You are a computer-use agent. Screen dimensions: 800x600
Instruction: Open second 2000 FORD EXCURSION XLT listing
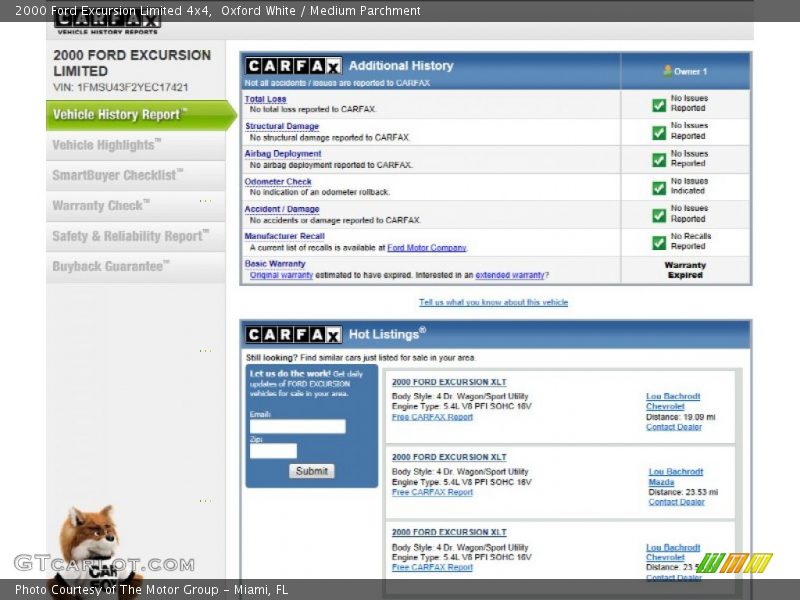click(449, 458)
